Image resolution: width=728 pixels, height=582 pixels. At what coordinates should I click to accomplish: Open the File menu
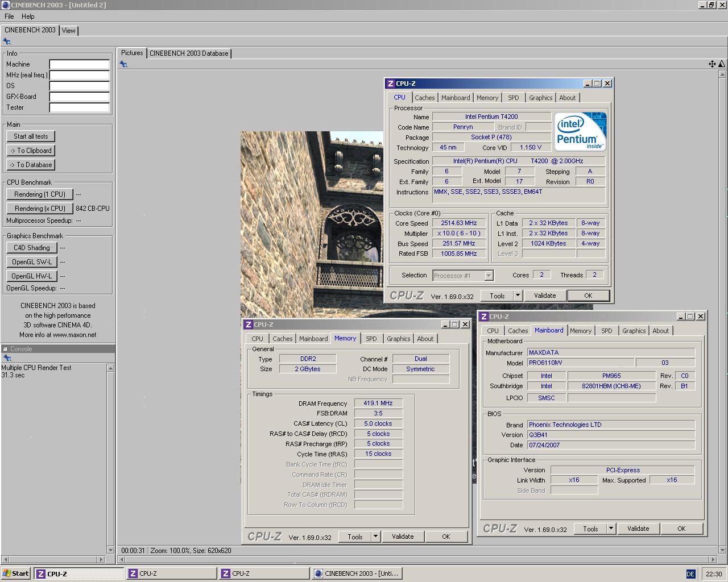point(9,16)
